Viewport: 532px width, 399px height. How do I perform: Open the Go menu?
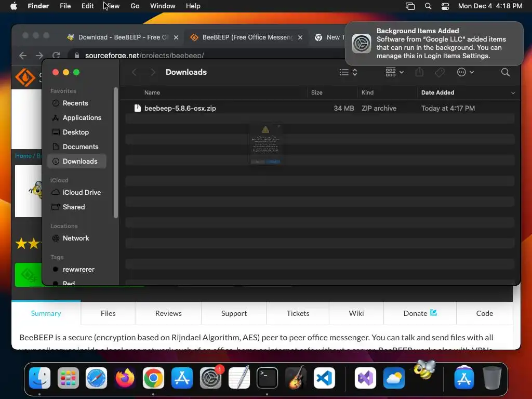tap(135, 6)
